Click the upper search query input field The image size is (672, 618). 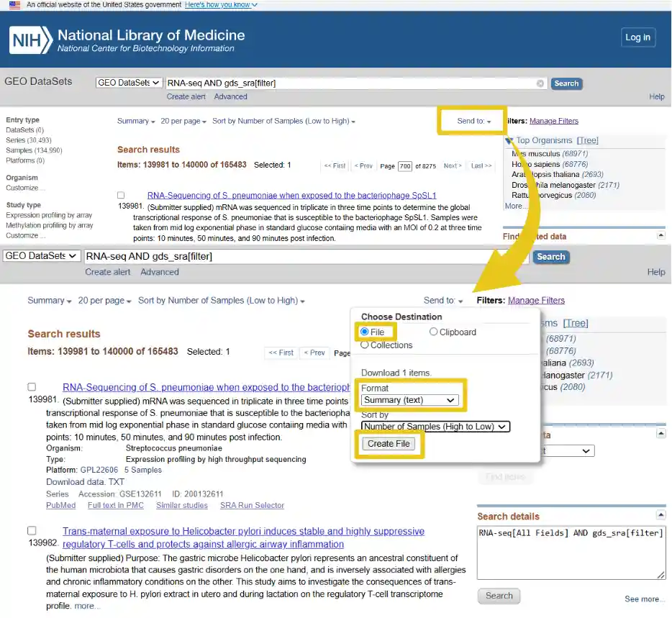[355, 83]
